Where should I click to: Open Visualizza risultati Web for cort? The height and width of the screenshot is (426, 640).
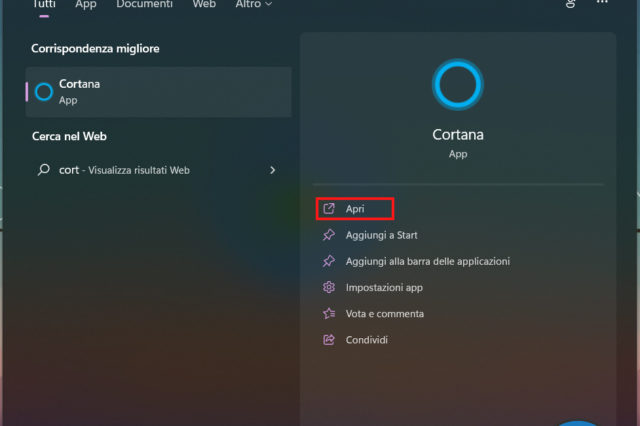[x=138, y=170]
